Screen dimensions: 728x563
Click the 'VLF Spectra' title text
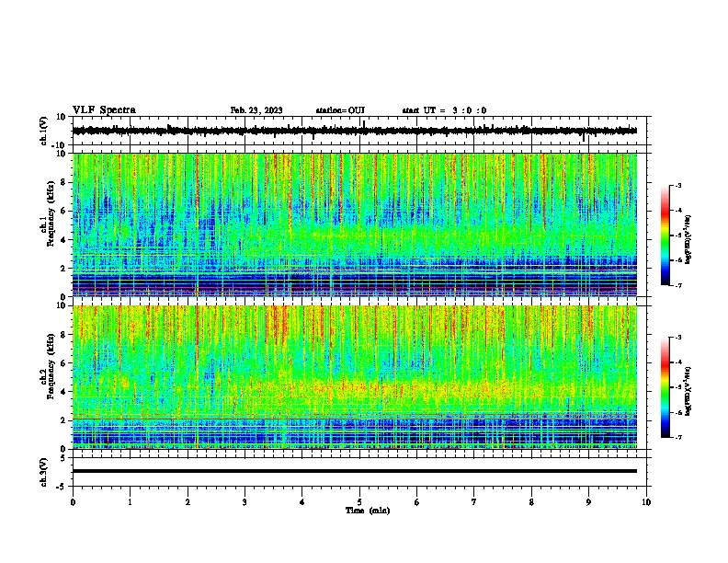(x=104, y=110)
